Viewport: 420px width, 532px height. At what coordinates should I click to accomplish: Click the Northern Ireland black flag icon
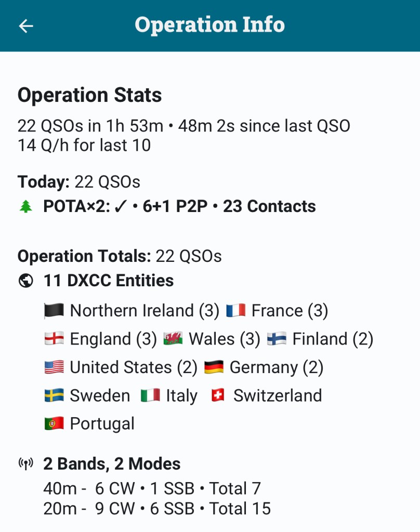pos(54,311)
